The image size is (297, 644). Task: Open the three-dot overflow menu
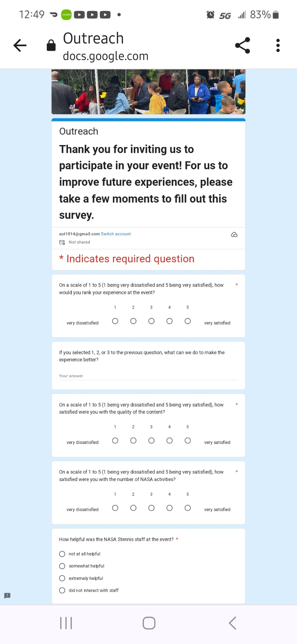tap(278, 46)
